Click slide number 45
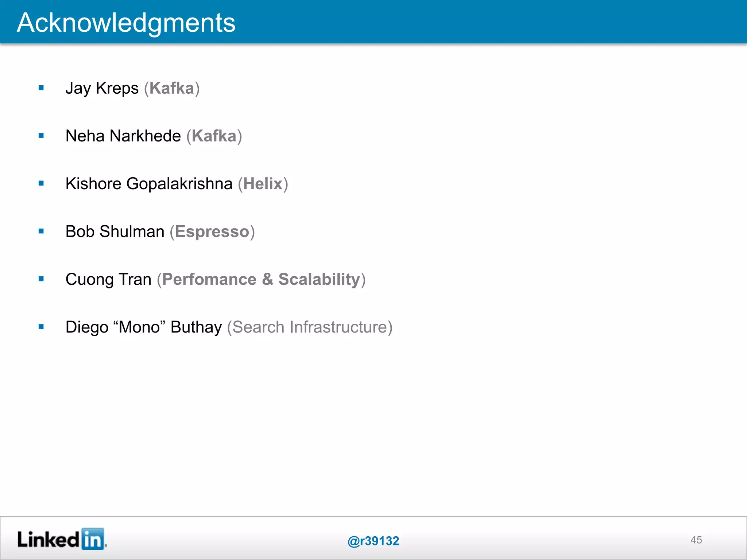This screenshot has width=747, height=560. point(696,540)
